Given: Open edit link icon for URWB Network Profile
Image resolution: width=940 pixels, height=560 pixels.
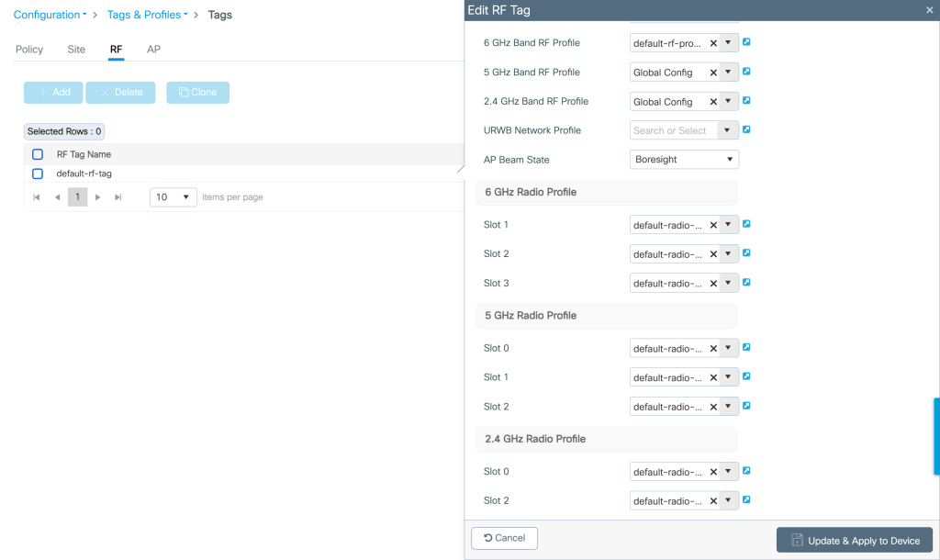Looking at the screenshot, I should tap(746, 130).
